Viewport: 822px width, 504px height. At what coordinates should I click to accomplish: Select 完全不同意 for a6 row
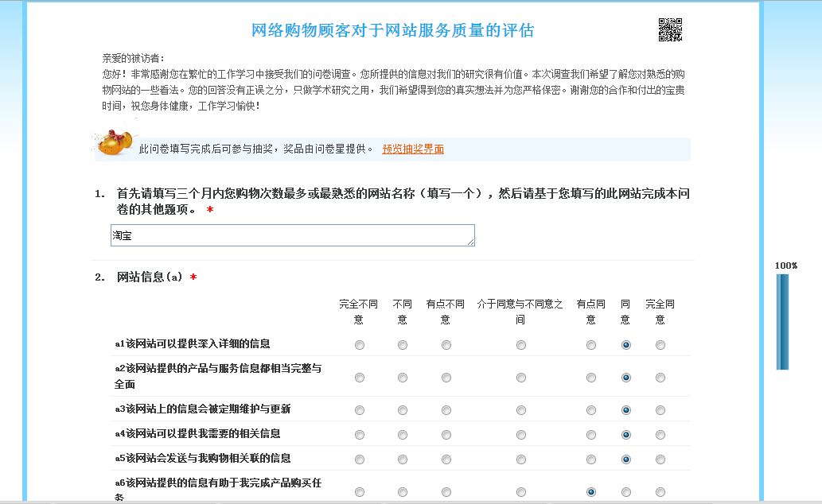tap(360, 492)
